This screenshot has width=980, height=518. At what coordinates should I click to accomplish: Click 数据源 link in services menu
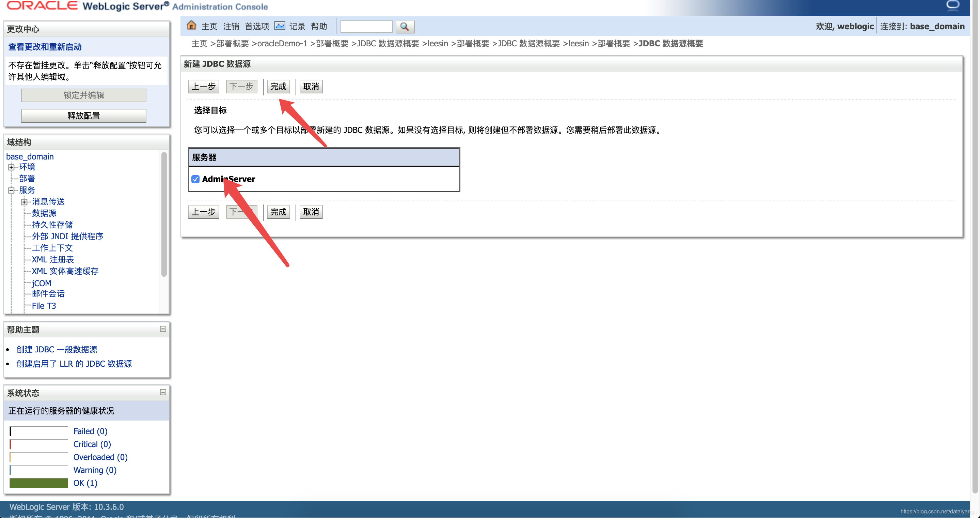[x=44, y=213]
